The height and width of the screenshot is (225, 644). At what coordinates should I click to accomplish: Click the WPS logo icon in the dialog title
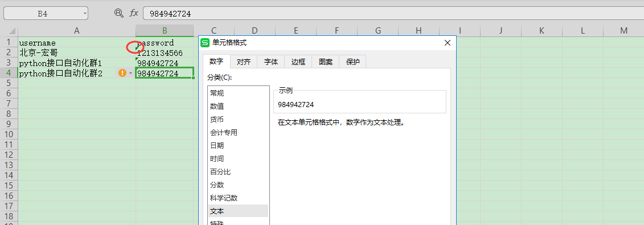click(205, 43)
